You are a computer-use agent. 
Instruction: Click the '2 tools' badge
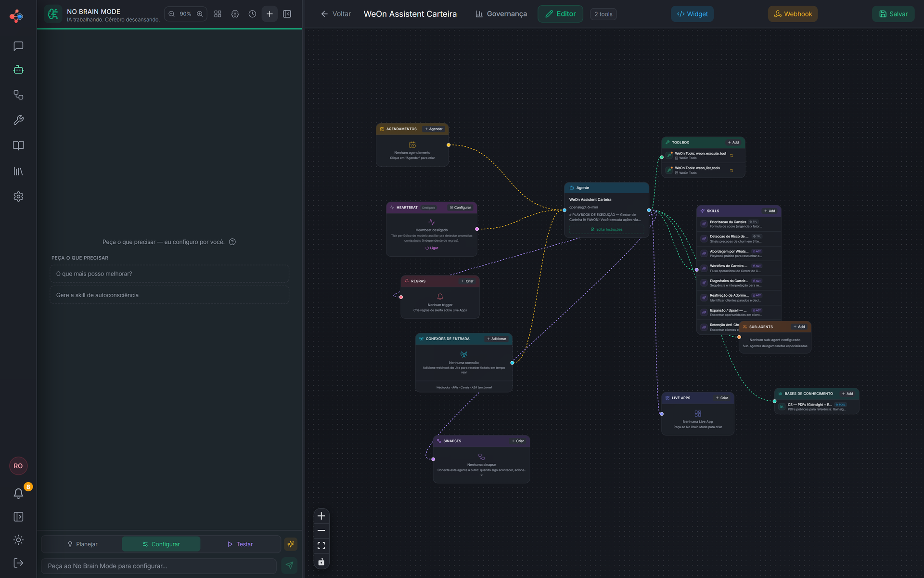tap(603, 14)
